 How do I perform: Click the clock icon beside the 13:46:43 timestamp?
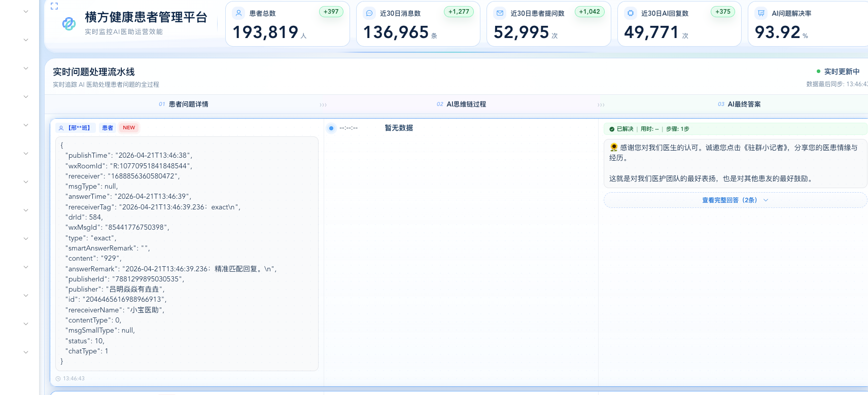pos(58,379)
